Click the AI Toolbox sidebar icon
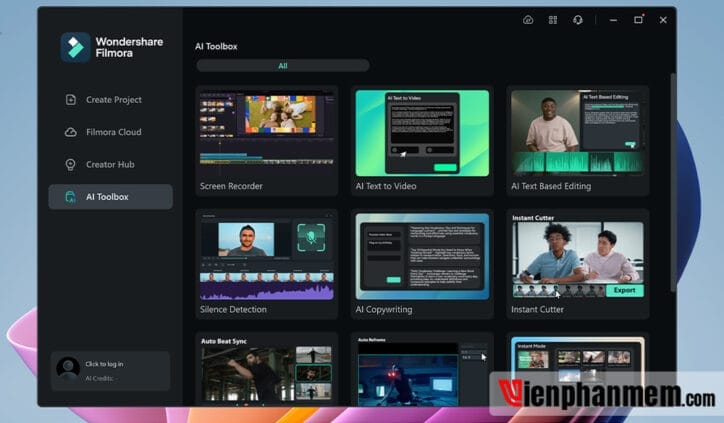The image size is (724, 423). tap(71, 197)
